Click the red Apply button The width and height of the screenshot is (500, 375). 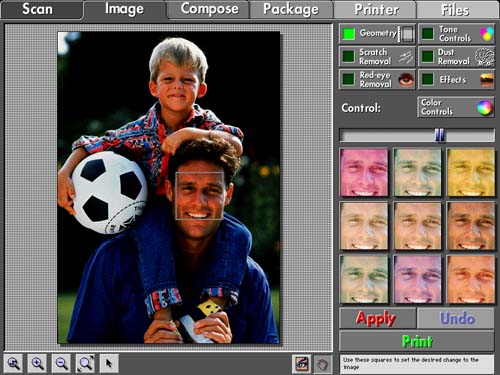(378, 318)
